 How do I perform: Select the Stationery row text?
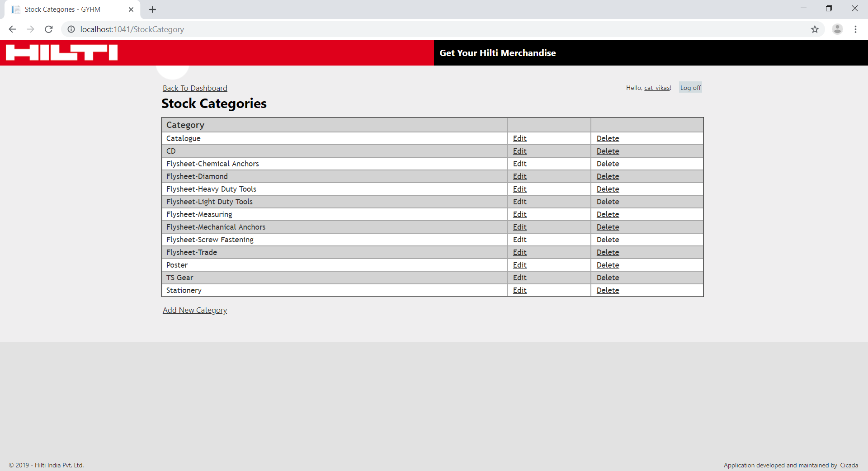click(184, 290)
